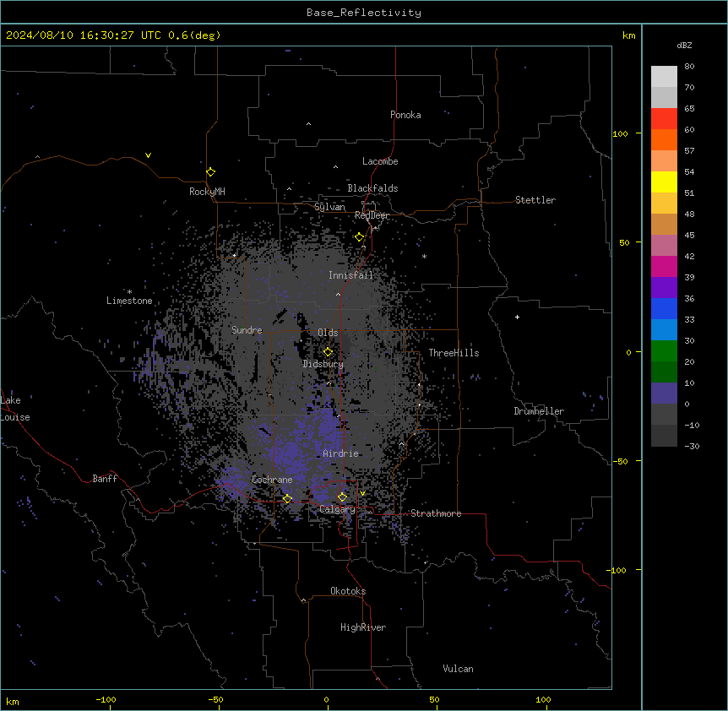This screenshot has width=728, height=711.
Task: Click the Lake Louise label
Action: (x=15, y=409)
